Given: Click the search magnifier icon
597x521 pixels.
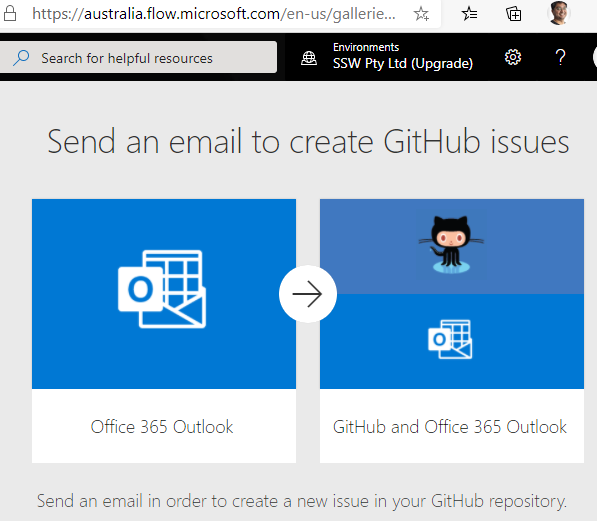Looking at the screenshot, I should point(21,58).
